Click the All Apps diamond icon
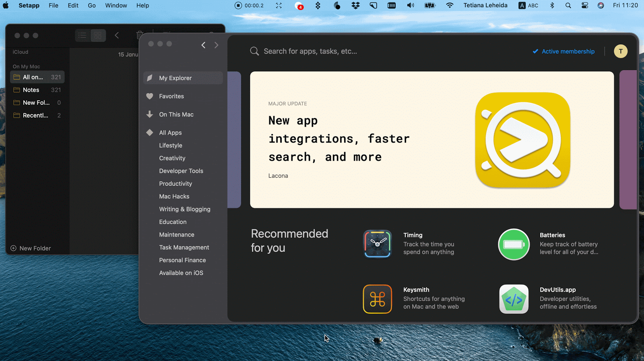 (x=150, y=133)
